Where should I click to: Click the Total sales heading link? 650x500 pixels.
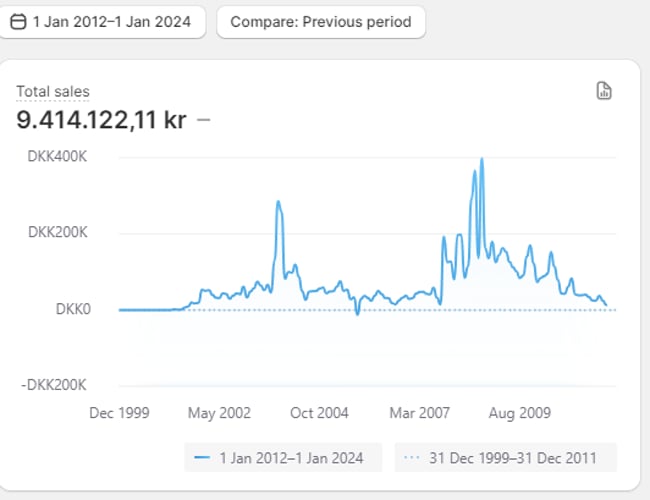(53, 92)
